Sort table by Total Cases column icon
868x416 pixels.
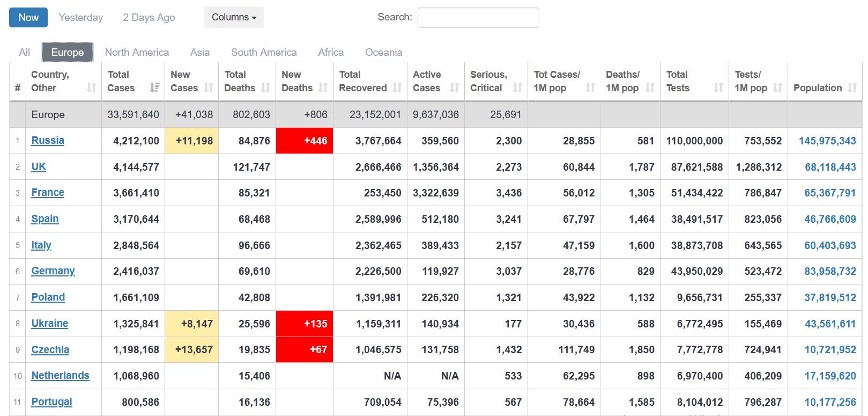click(x=154, y=87)
